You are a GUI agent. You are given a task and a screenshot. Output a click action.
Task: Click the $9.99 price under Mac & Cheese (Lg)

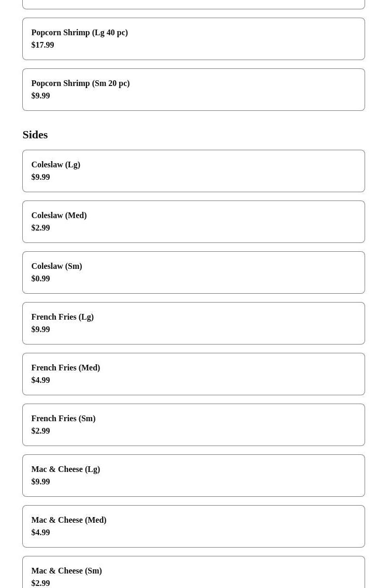40,482
